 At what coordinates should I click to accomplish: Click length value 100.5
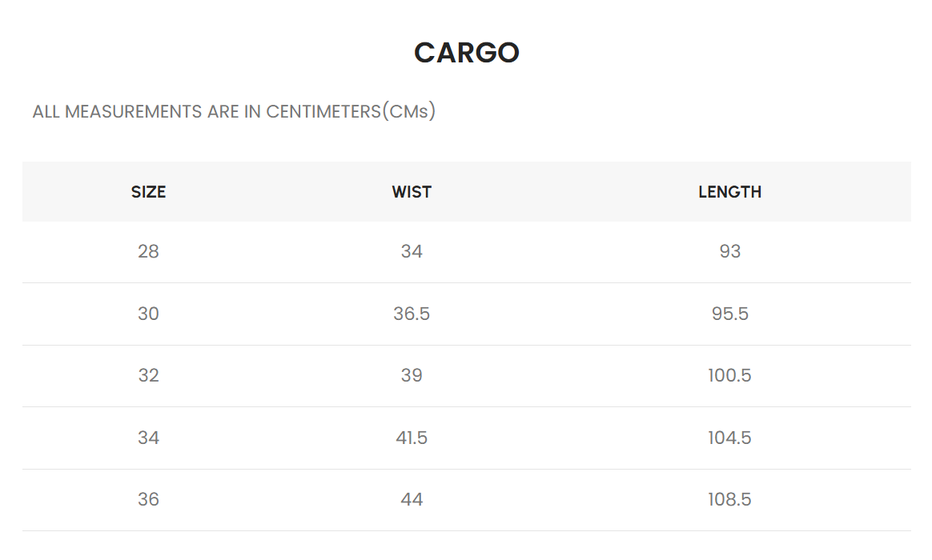click(x=729, y=376)
